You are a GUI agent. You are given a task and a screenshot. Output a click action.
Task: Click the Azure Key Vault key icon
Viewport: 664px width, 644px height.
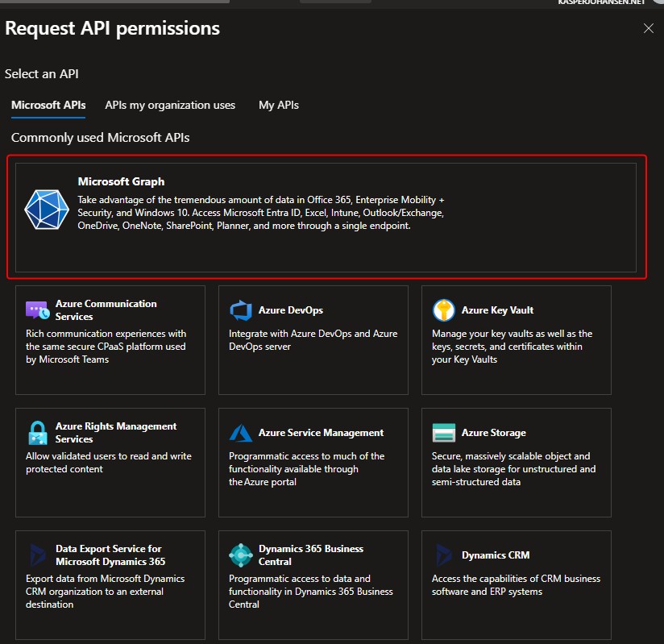[x=444, y=310]
